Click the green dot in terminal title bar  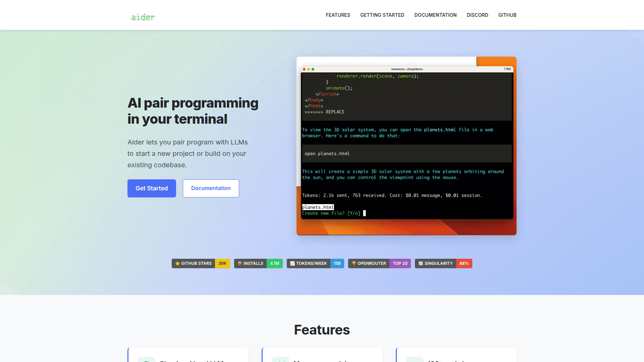tap(313, 69)
